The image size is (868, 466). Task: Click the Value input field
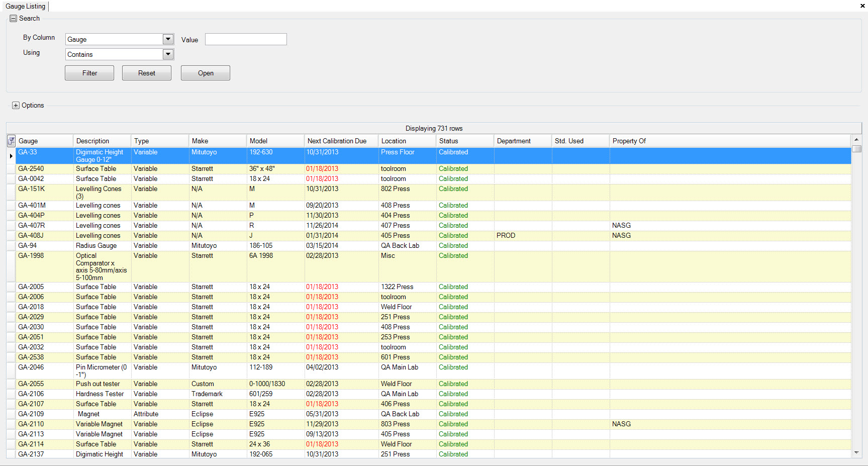pyautogui.click(x=246, y=39)
